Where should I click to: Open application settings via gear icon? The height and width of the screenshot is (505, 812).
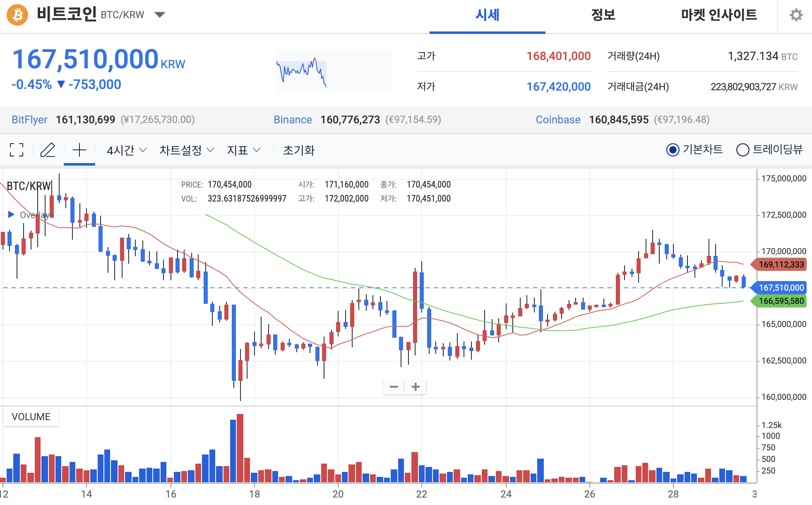pos(795,15)
